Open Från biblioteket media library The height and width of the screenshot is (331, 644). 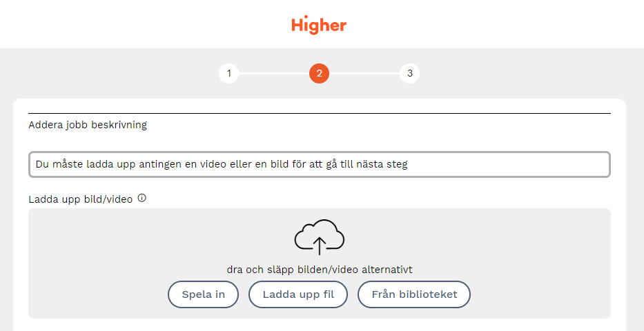click(x=414, y=294)
